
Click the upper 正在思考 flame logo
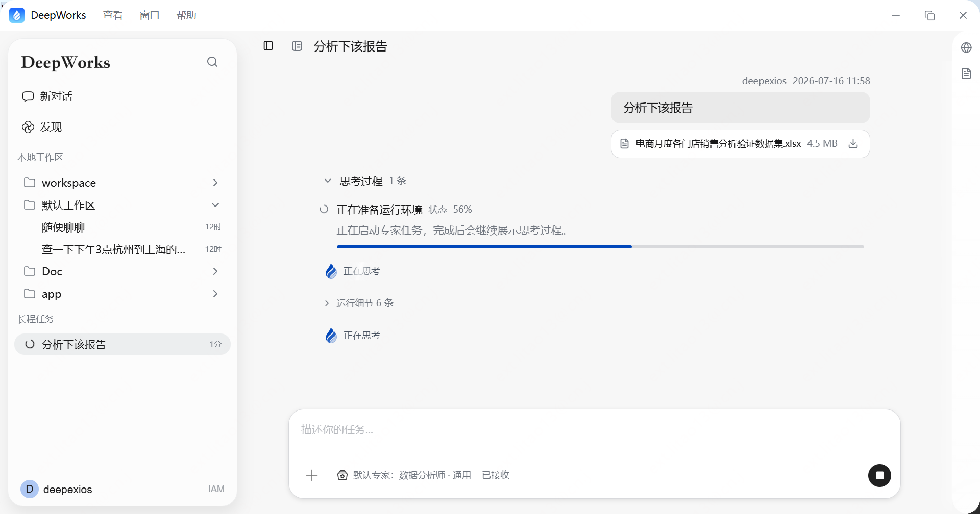331,271
